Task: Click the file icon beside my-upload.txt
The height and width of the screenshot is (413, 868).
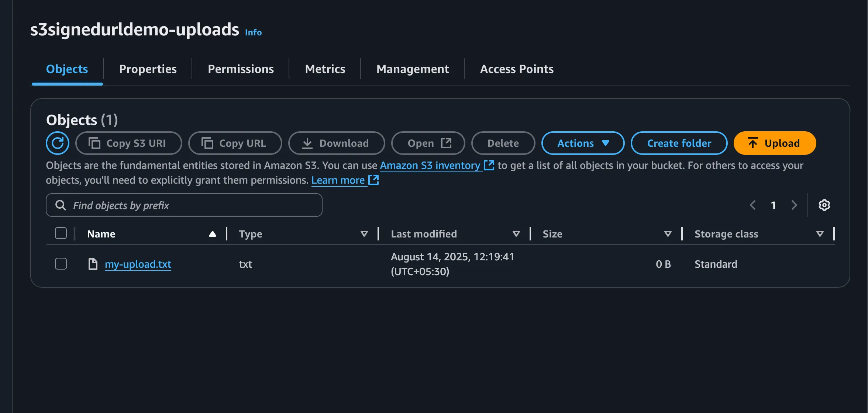Action: coord(93,264)
